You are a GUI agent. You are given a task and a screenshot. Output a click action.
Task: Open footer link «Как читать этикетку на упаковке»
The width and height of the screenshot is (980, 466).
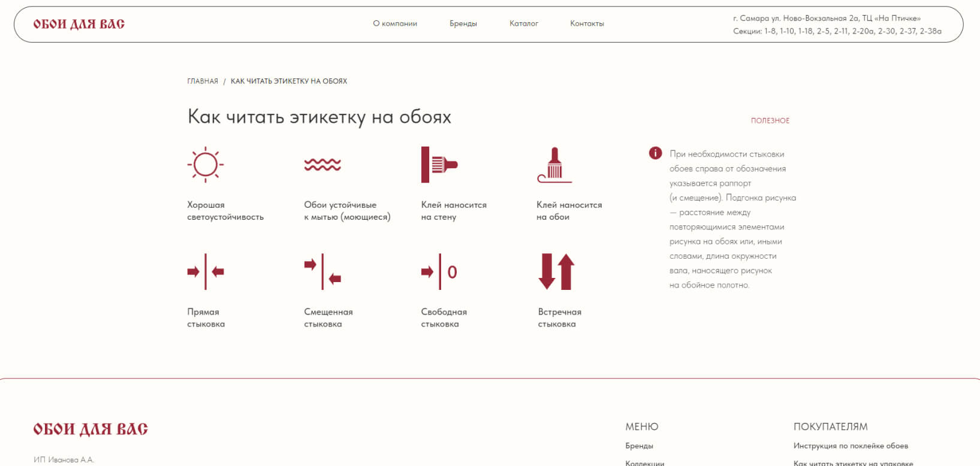pyautogui.click(x=853, y=463)
